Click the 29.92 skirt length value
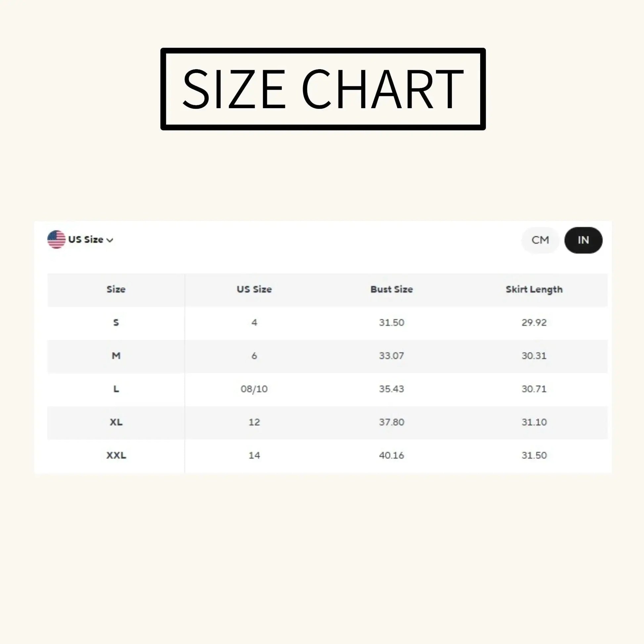 534,322
